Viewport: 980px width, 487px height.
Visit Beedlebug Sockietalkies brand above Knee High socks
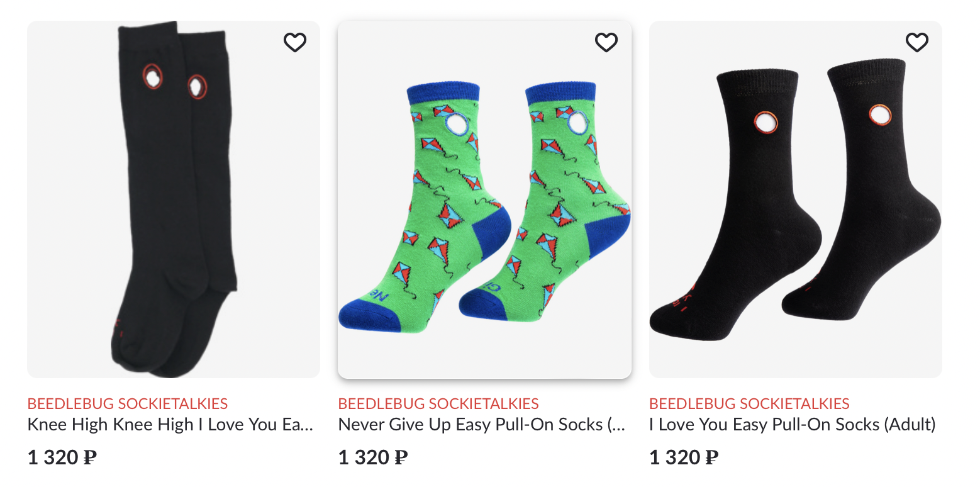[128, 404]
